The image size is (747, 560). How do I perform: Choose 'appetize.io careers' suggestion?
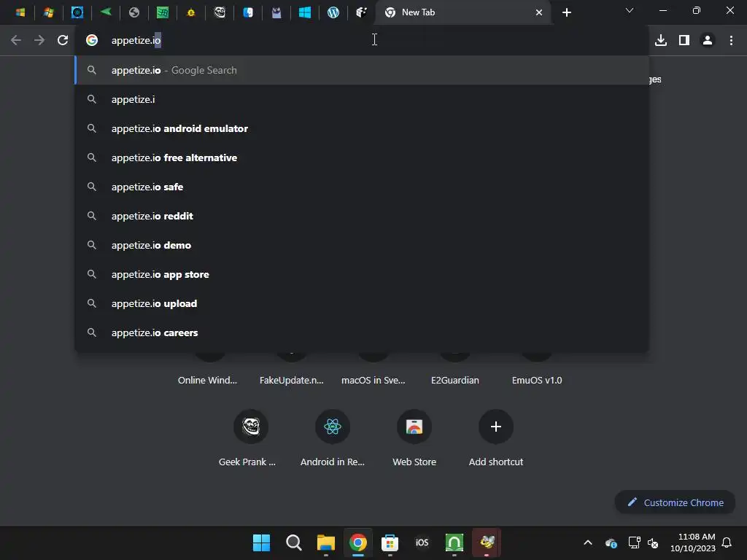click(x=362, y=332)
